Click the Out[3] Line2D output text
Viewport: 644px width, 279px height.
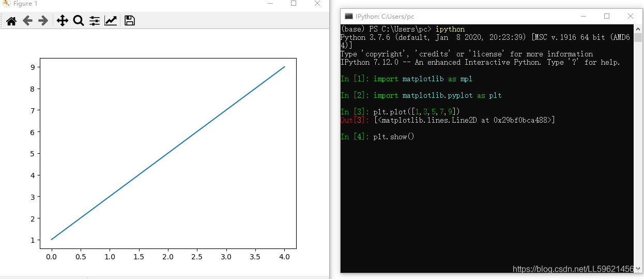coord(464,120)
